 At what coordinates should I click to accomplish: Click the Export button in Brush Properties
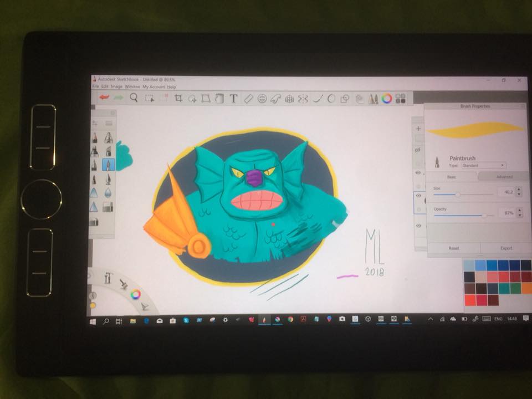point(506,248)
